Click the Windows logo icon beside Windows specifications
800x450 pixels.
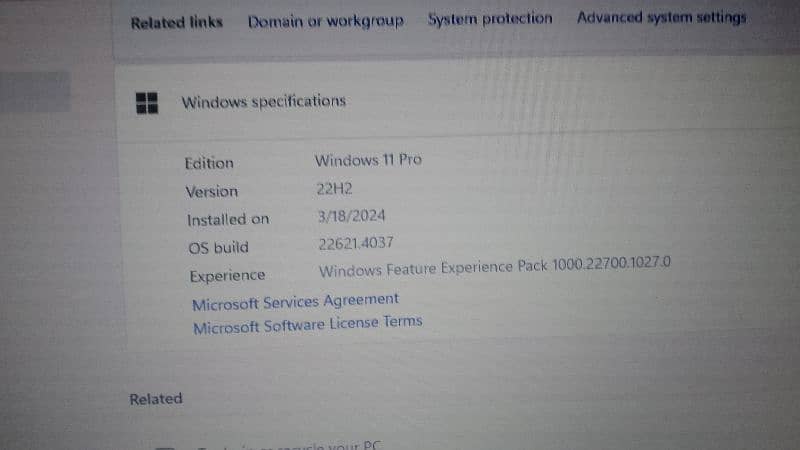pos(147,103)
